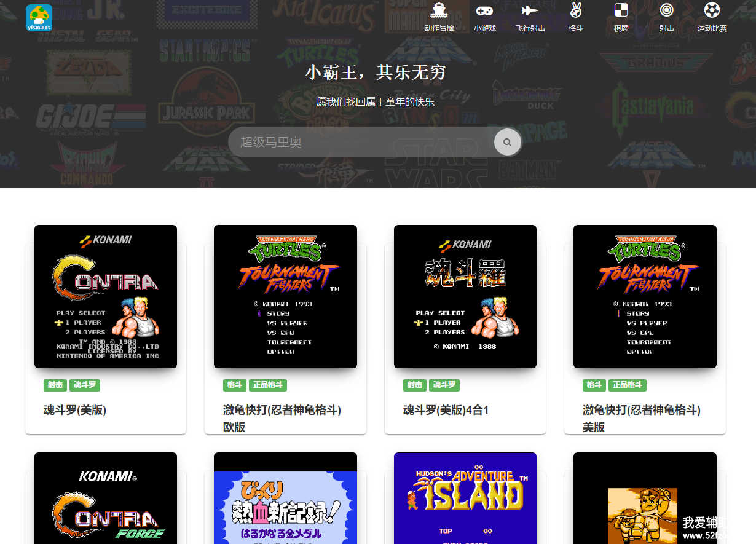
Task: Click the checkerboard icon above 棋牌
Action: pos(621,10)
